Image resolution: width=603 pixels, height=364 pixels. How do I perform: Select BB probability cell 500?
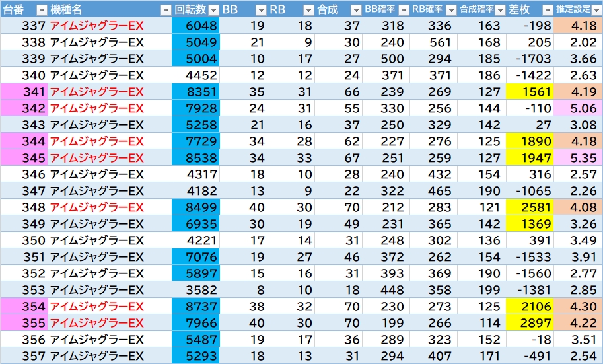coord(386,59)
